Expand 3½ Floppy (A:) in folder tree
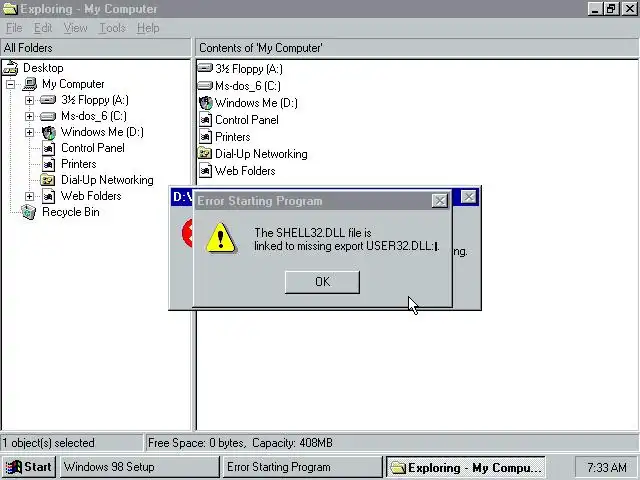The image size is (640, 480). tap(29, 100)
